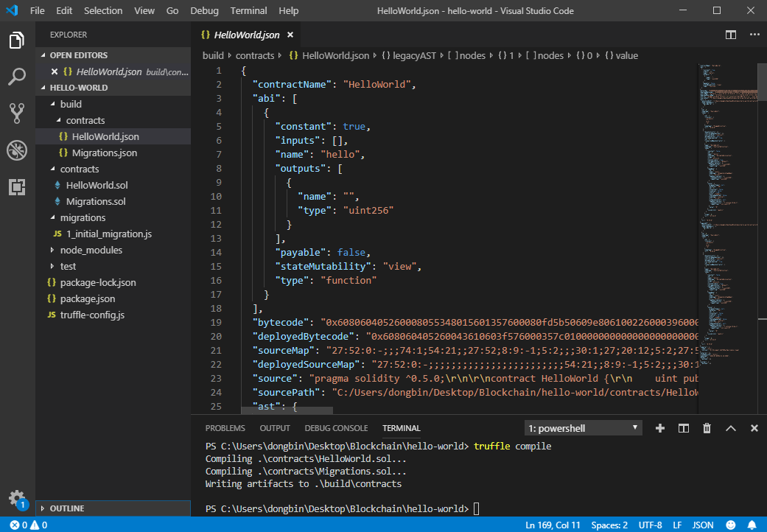The image size is (767, 532).
Task: Open the Go menu
Action: (x=172, y=10)
